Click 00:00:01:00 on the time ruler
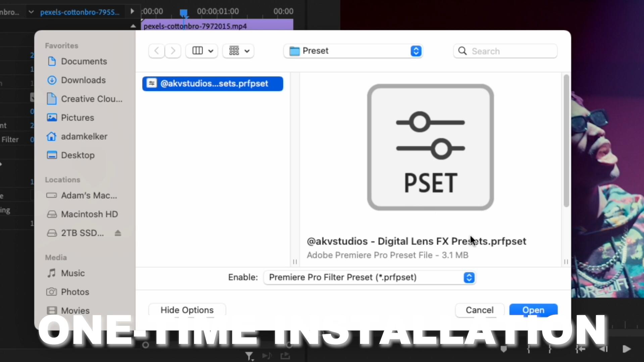Image resolution: width=644 pixels, height=362 pixels. (x=218, y=11)
